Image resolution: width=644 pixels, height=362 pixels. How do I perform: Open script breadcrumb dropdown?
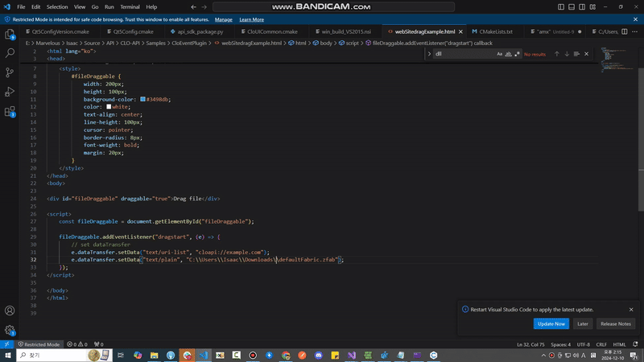tap(349, 43)
